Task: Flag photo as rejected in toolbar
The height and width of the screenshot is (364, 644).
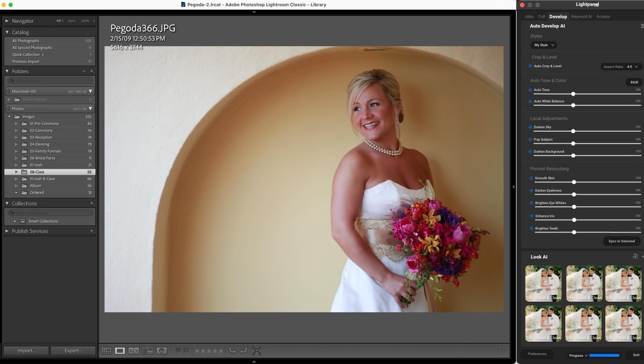Action: 186,350
